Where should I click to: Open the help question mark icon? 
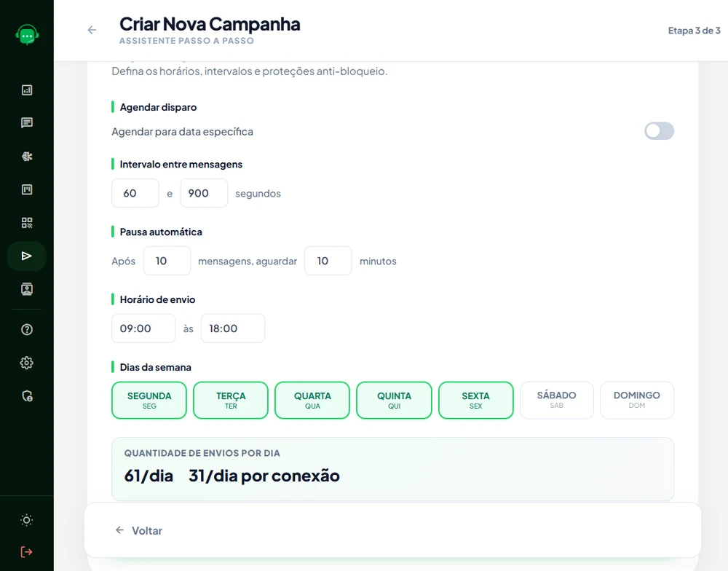27,329
